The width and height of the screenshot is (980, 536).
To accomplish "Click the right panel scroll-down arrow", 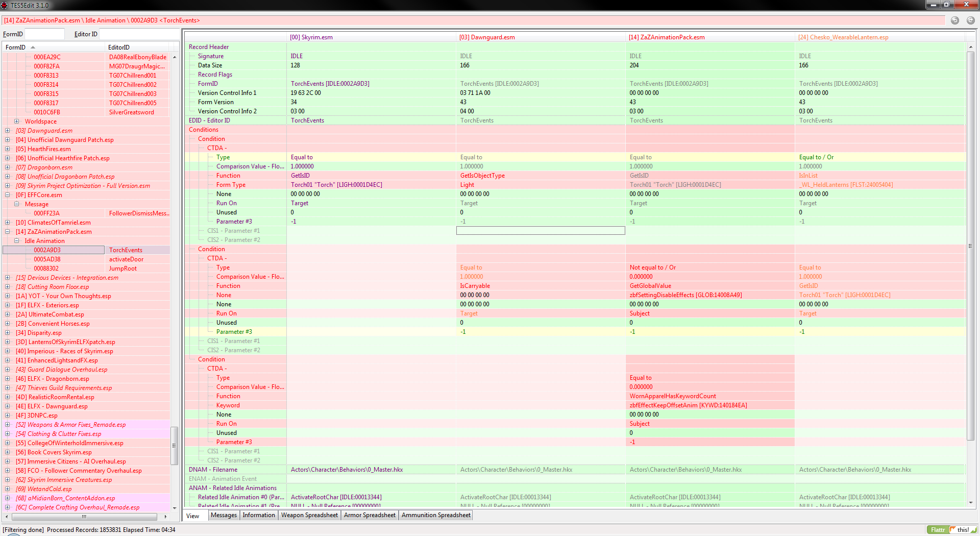I will pos(970,503).
